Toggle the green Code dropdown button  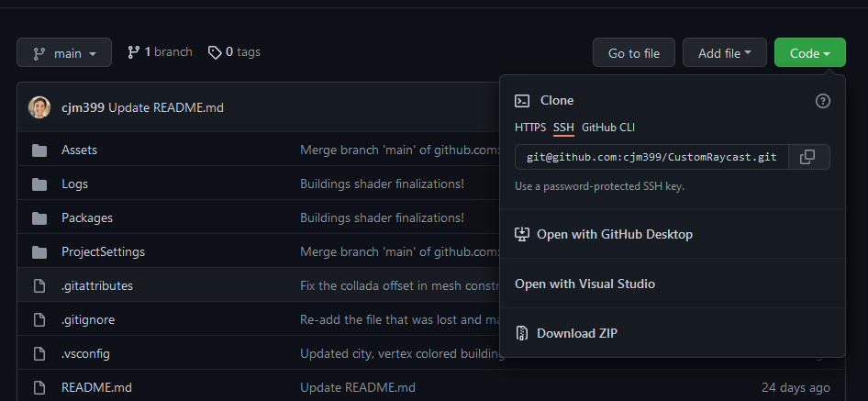pos(810,52)
